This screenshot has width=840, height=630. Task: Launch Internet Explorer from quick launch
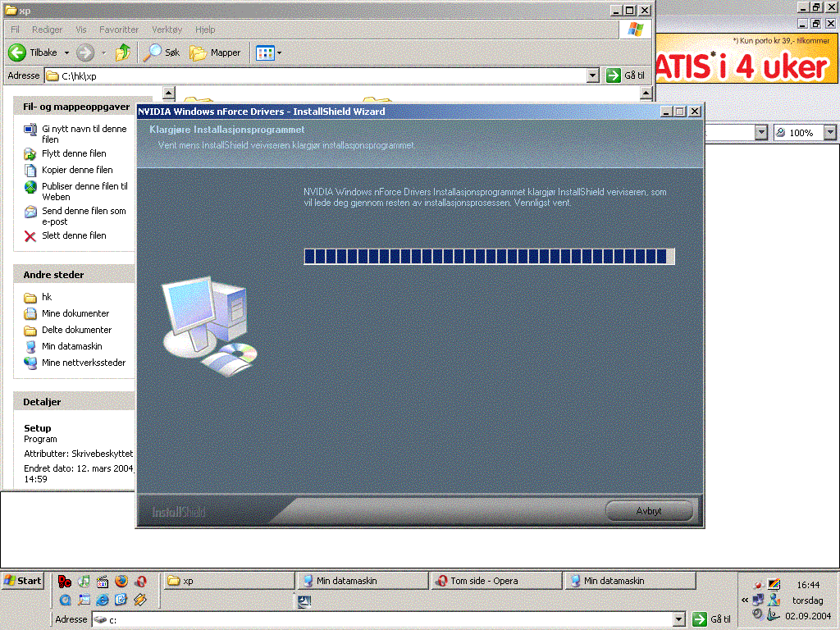click(103, 600)
